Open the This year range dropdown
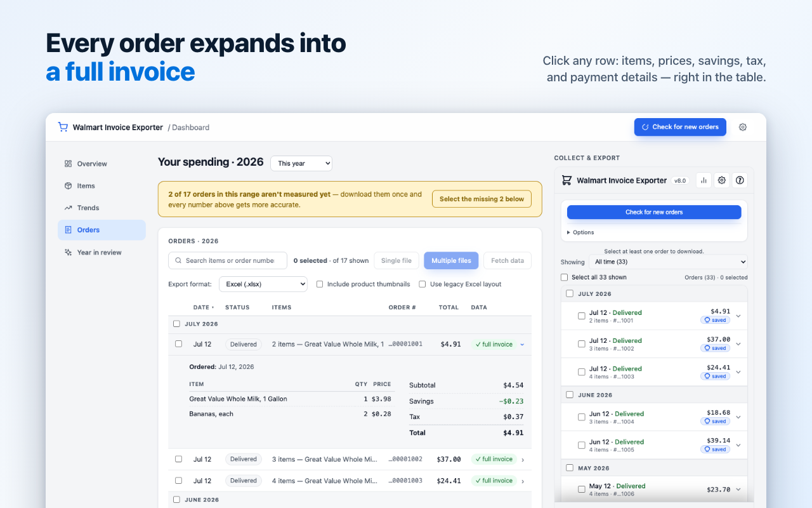812x508 pixels. click(301, 163)
